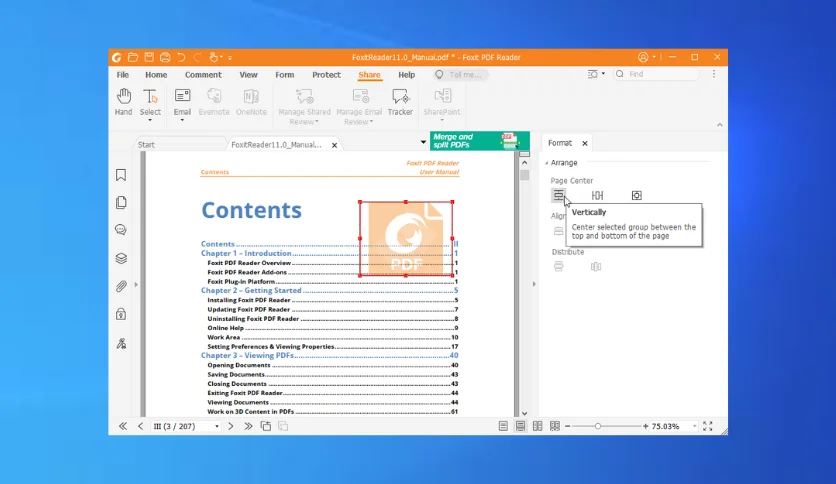
Task: Center selection both ways on page
Action: 637,196
